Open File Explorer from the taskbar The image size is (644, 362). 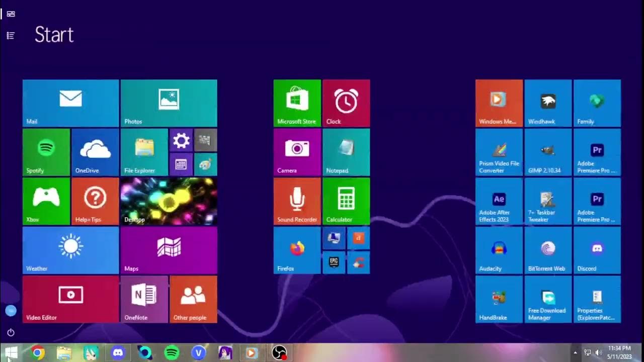coord(64,353)
